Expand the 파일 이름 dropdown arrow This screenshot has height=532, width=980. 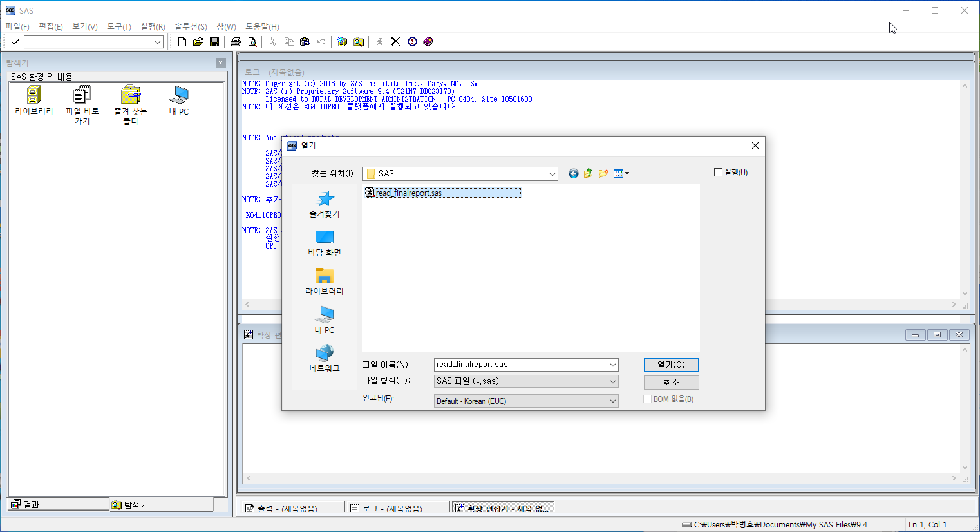(613, 365)
